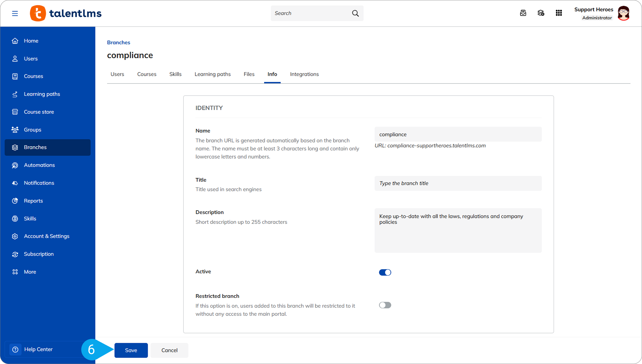Click the Help Center question mark icon
642x364 pixels.
[15, 349]
